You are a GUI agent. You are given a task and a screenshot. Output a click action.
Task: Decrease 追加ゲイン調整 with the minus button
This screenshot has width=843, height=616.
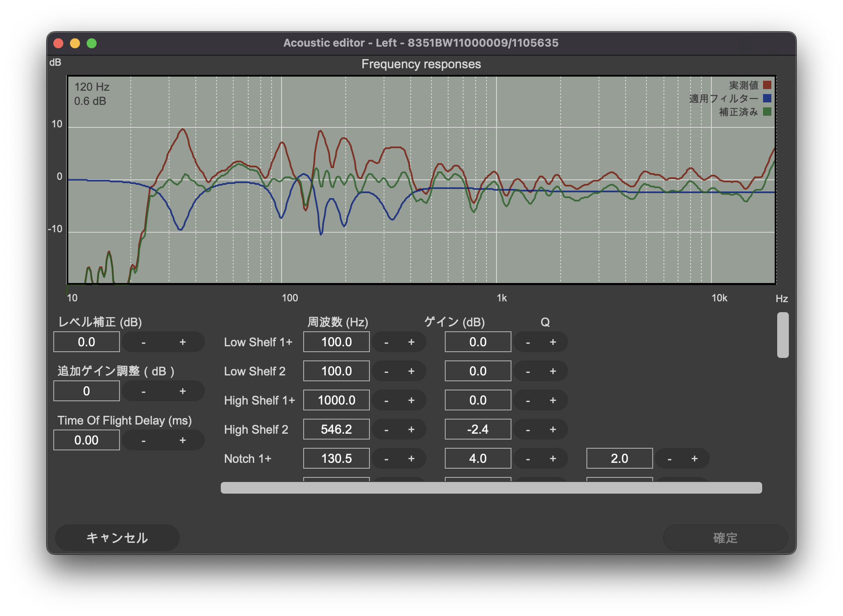[x=143, y=391]
